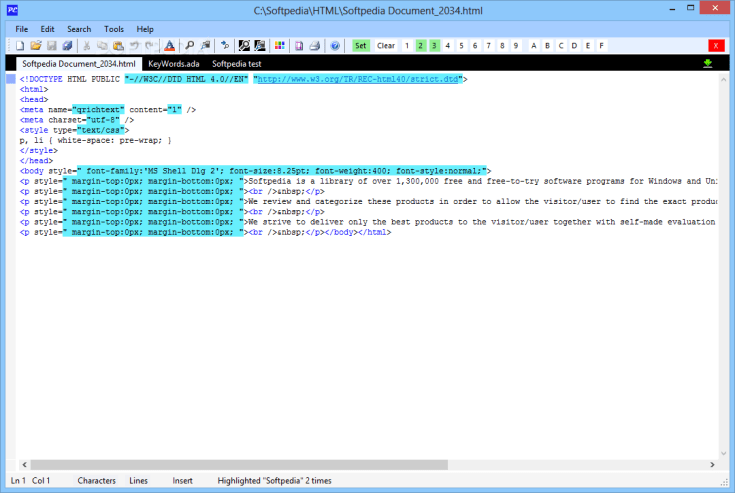
Task: Click the red X toolbar button
Action: point(716,45)
